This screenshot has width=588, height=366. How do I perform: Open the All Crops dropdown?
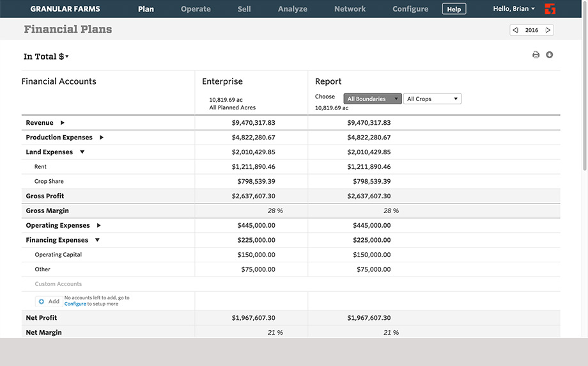pyautogui.click(x=432, y=99)
